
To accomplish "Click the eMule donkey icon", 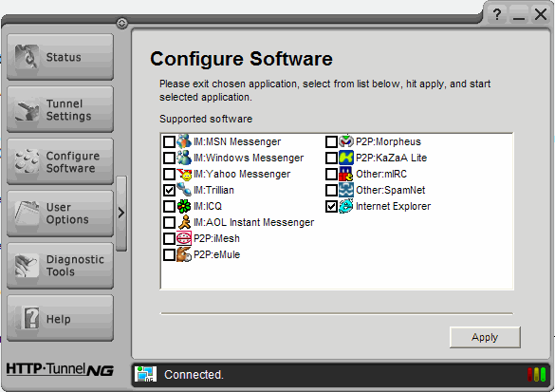I will pyautogui.click(x=184, y=254).
